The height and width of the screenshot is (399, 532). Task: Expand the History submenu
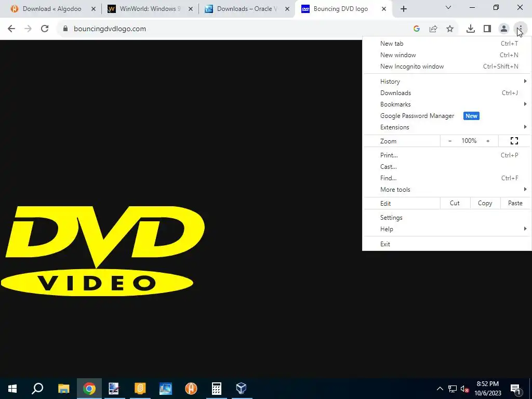point(447,82)
